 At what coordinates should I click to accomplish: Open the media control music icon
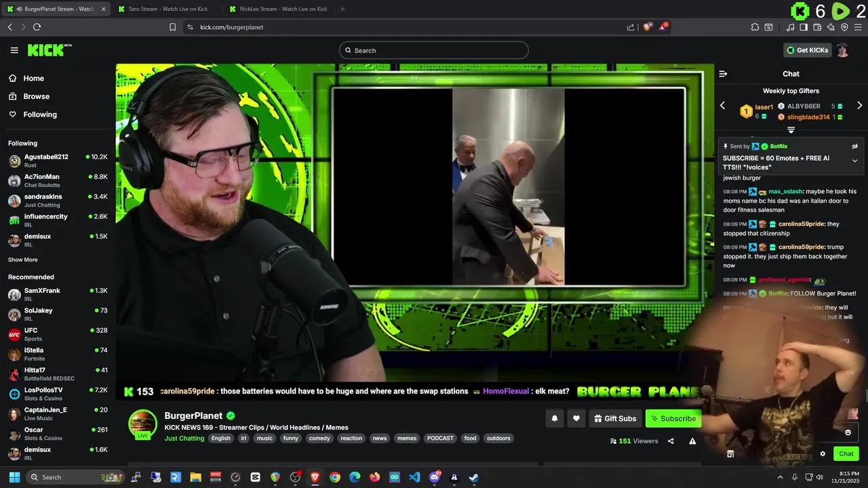pyautogui.click(x=790, y=27)
